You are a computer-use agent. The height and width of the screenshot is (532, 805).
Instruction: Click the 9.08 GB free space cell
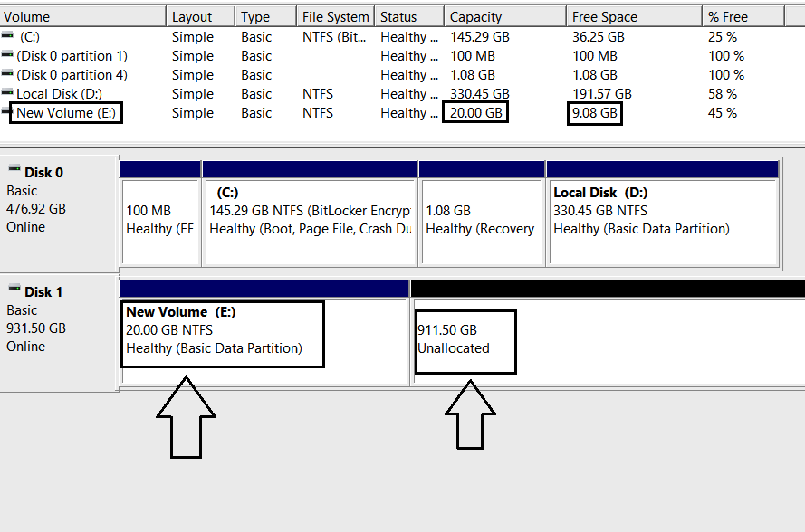tap(595, 113)
